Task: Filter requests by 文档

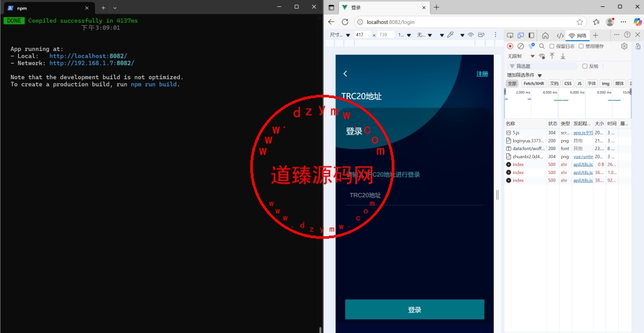Action: tap(554, 83)
